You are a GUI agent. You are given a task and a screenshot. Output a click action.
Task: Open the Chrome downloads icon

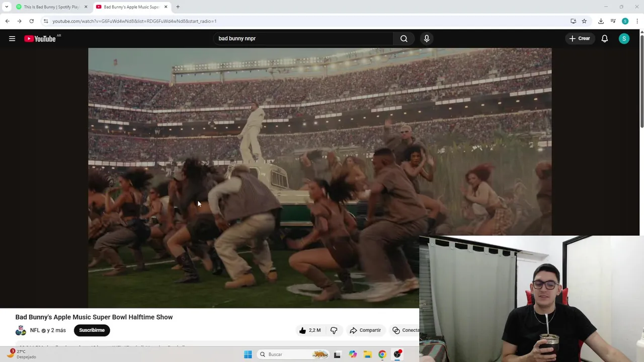[x=601, y=21]
